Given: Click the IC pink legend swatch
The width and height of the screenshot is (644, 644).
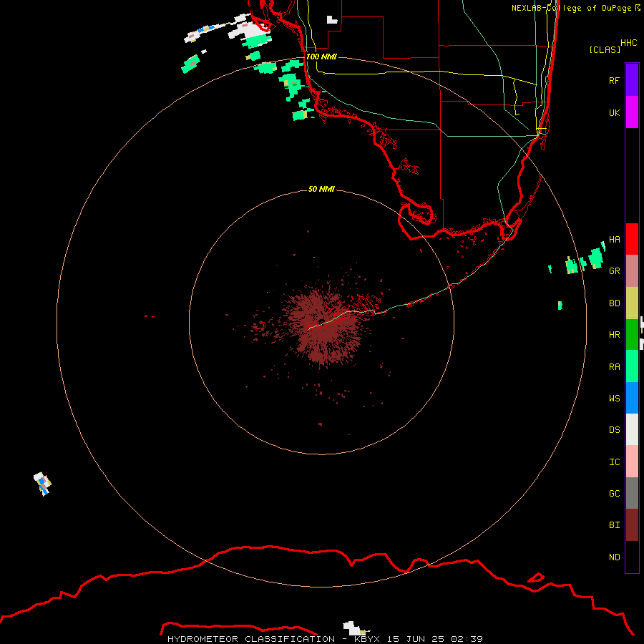Looking at the screenshot, I should tap(632, 462).
